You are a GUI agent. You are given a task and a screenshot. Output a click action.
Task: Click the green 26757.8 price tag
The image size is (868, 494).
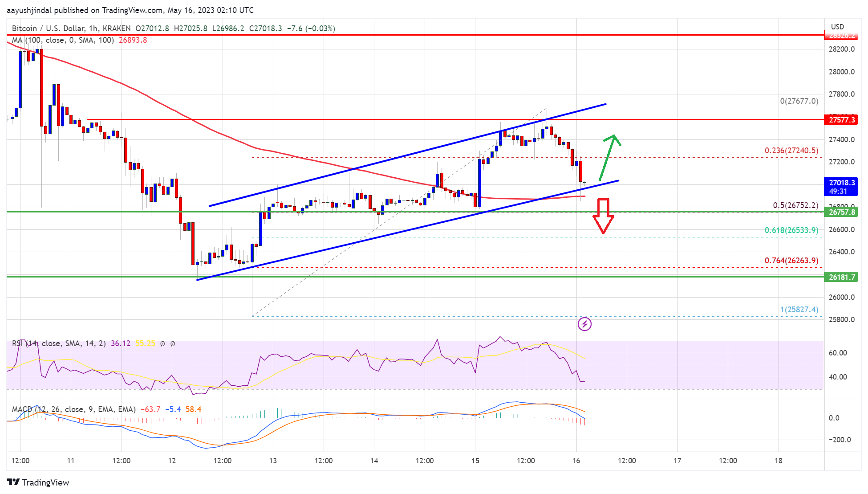tap(841, 212)
